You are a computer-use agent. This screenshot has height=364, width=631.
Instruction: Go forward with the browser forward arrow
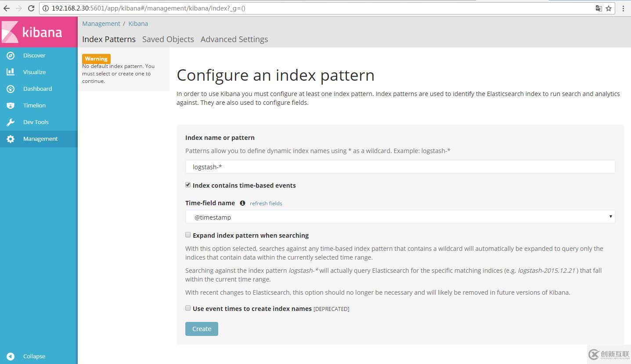pos(19,8)
